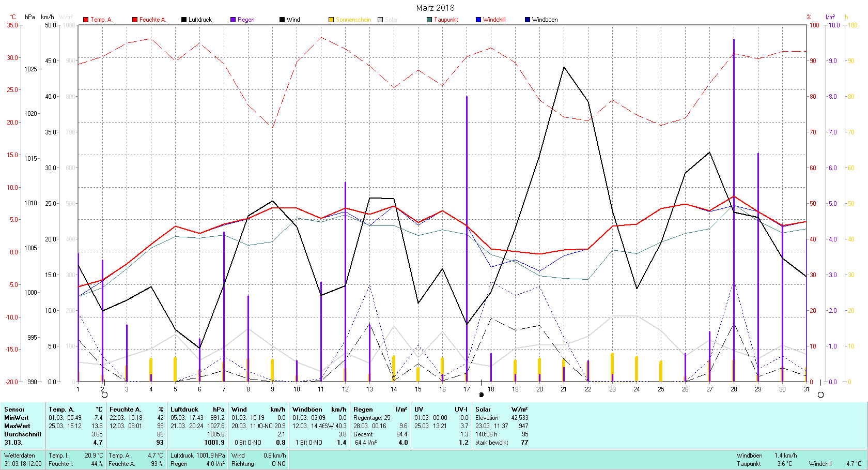Screen dimensions: 868x470
Task: Click the grey Solar legend marker
Action: 380,20
